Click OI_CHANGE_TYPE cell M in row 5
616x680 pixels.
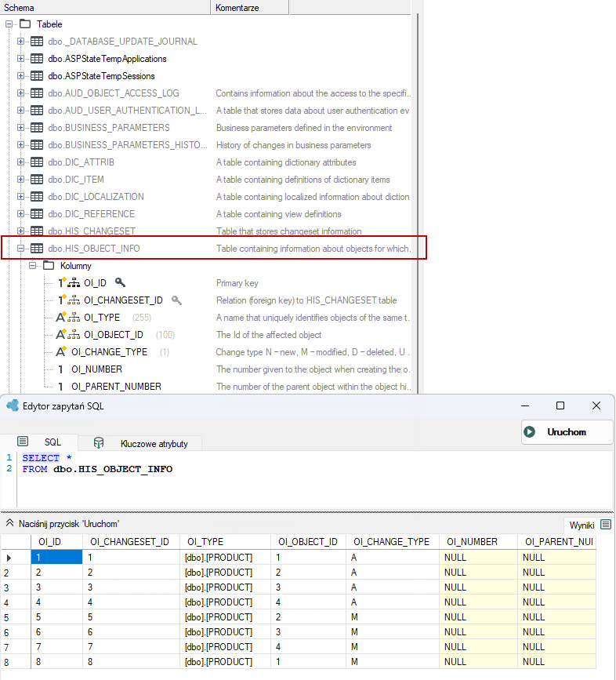pos(393,616)
